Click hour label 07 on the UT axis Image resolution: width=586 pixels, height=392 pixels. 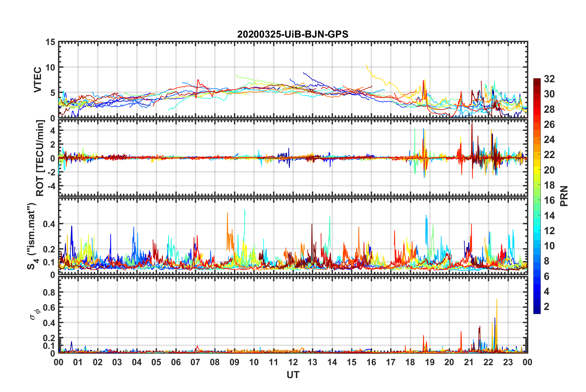click(195, 362)
